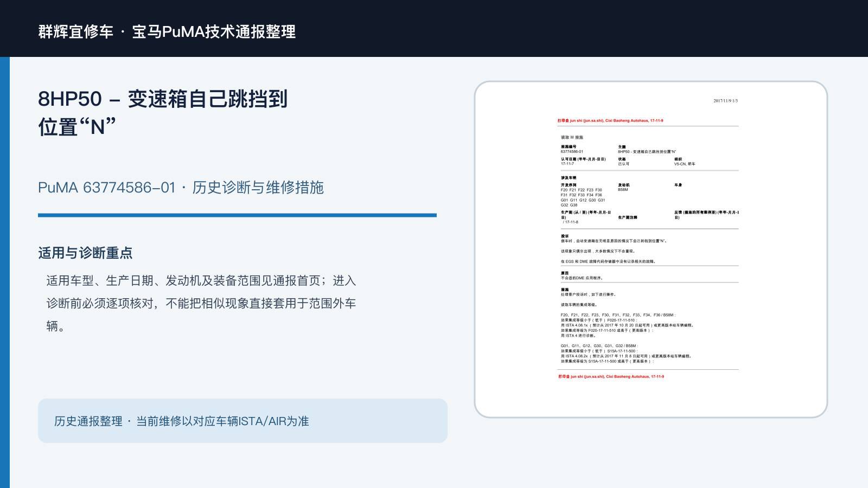This screenshot has height=488, width=868.
Task: Click the 涉及车辆 section heading in document
Action: [x=569, y=178]
